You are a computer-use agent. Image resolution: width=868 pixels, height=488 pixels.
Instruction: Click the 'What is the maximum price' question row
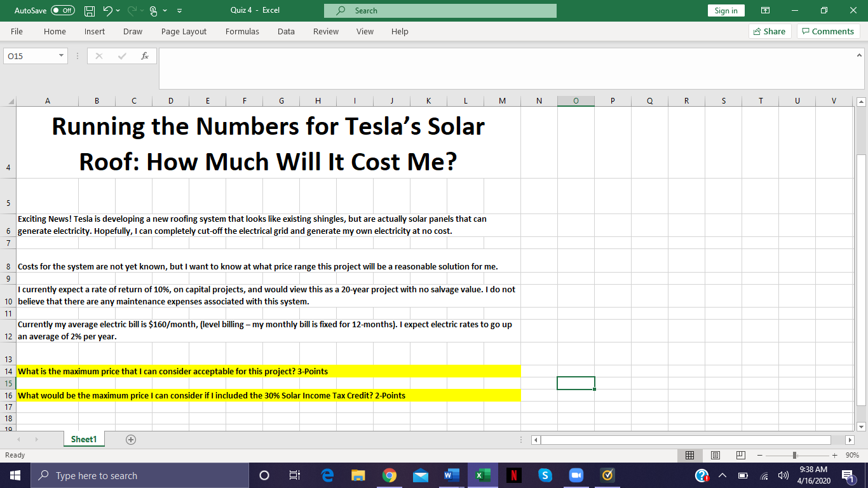pyautogui.click(x=269, y=371)
